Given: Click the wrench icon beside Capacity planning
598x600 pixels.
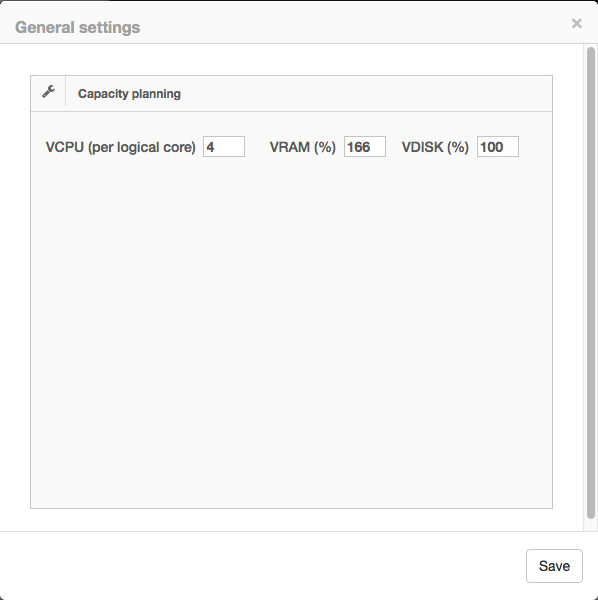Looking at the screenshot, I should coord(49,92).
